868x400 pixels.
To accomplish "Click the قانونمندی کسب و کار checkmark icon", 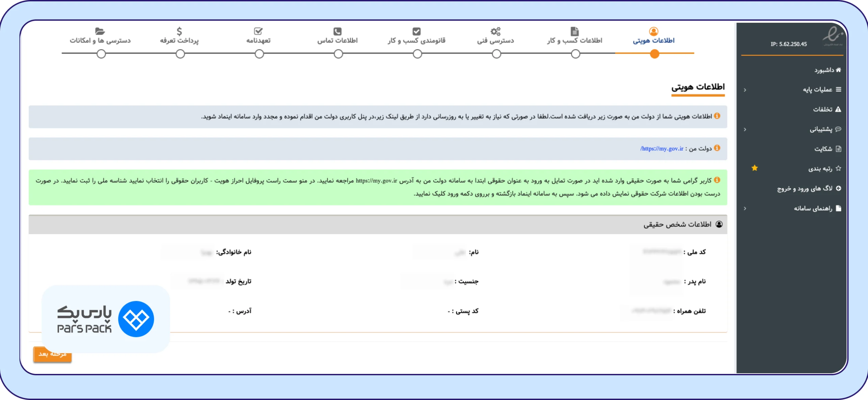I will click(x=417, y=31).
